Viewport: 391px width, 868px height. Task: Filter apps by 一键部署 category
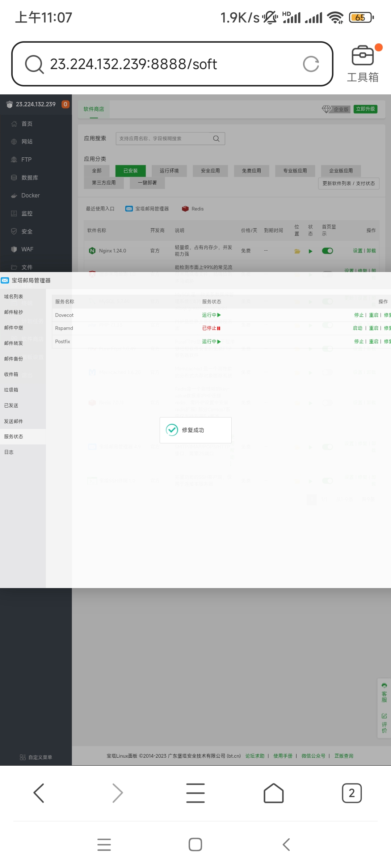tap(147, 183)
